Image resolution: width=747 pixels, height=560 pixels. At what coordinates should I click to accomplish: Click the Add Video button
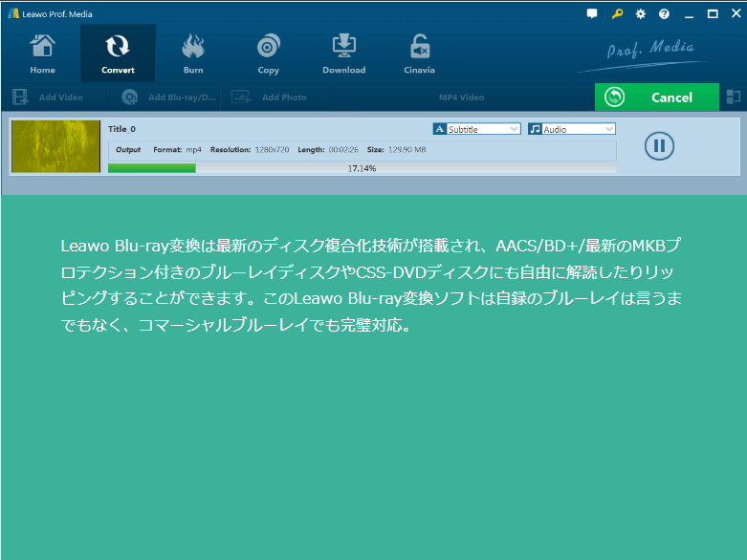tap(50, 97)
